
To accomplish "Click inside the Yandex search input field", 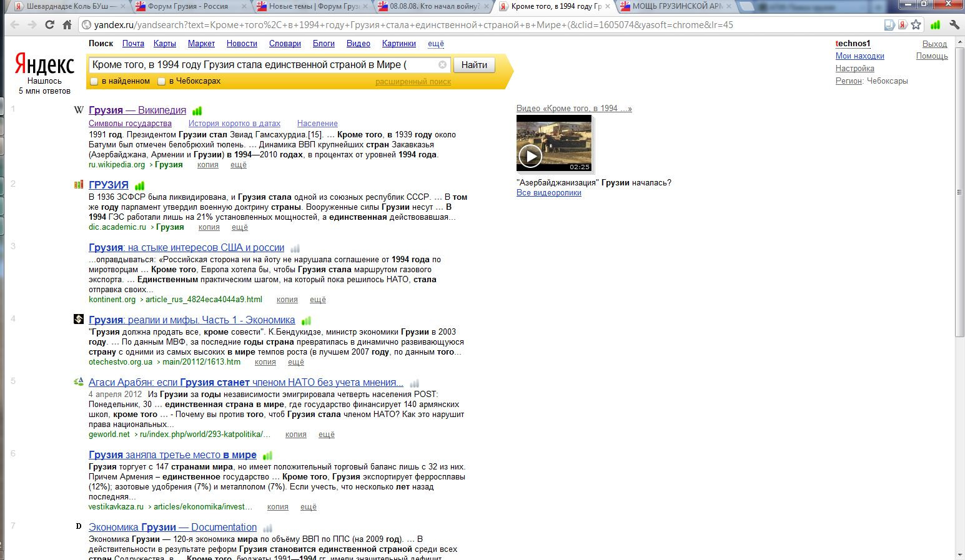I will click(262, 65).
